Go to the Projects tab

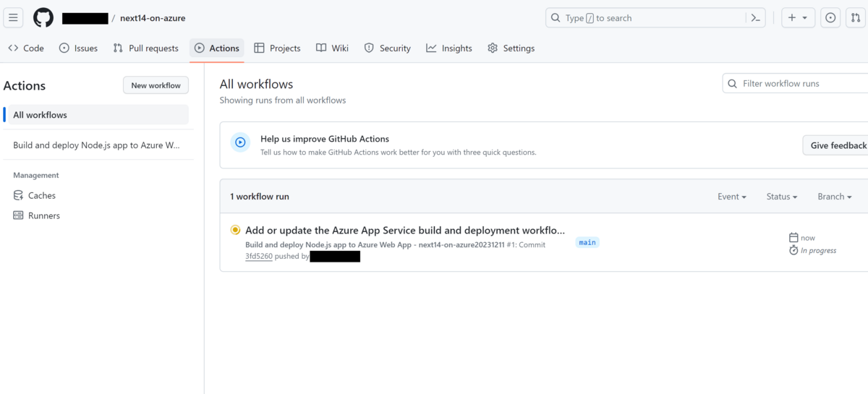coord(277,48)
